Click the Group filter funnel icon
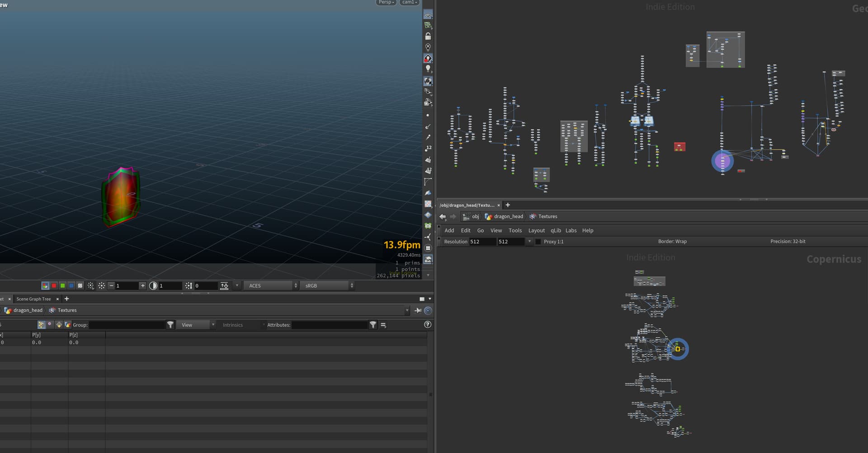Viewport: 868px width, 453px height. pyautogui.click(x=170, y=325)
